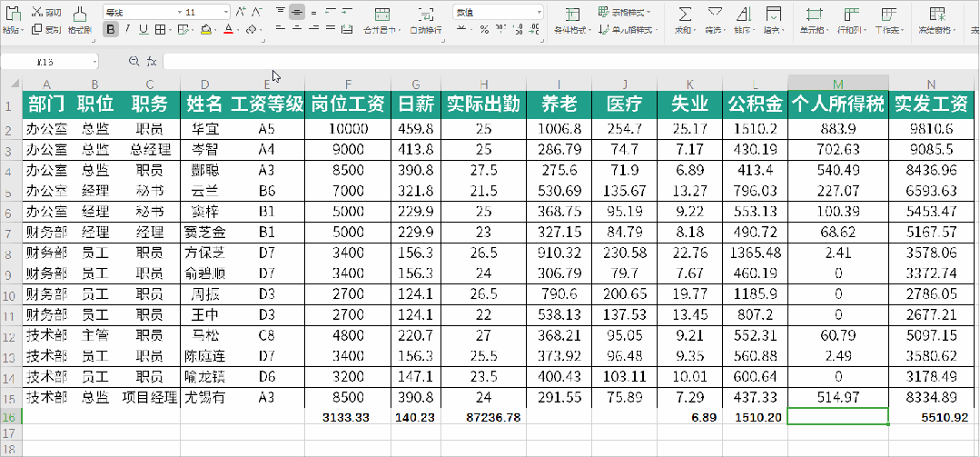Image resolution: width=980 pixels, height=457 pixels.
Task: Click the clear format eraser icon
Action: (250, 29)
